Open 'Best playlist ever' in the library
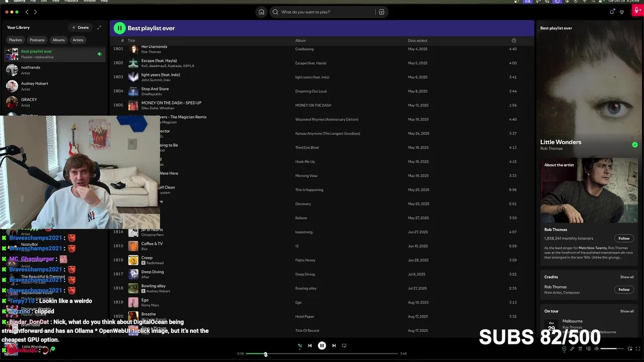The height and width of the screenshot is (362, 644). coord(54,54)
